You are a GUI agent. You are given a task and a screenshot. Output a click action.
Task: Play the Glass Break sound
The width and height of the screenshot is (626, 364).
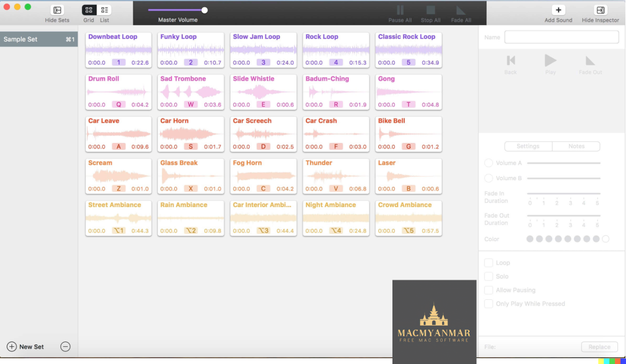coord(191,177)
